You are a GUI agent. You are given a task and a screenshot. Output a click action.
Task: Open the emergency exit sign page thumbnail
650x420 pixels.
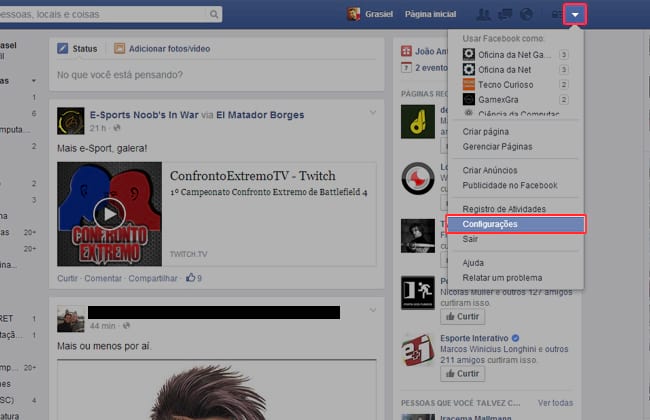point(418,293)
